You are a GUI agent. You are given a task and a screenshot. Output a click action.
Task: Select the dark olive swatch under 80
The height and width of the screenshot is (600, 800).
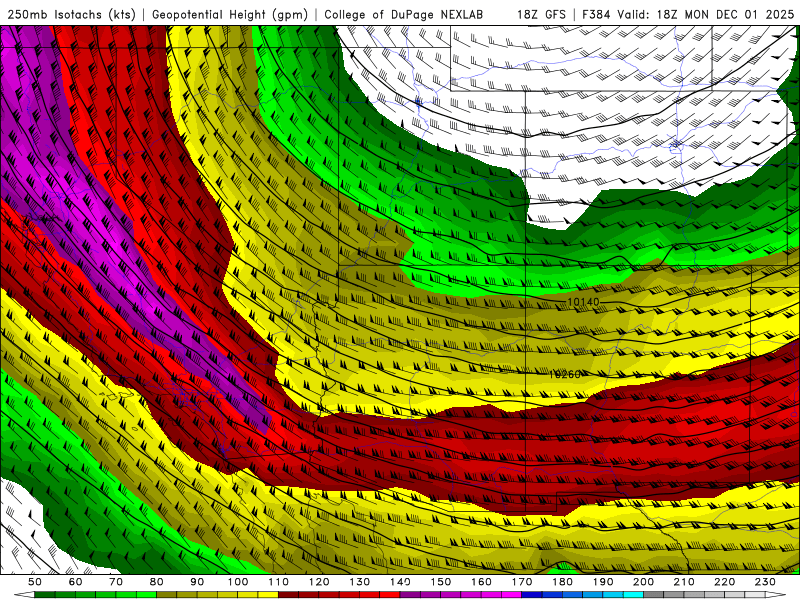click(x=166, y=594)
